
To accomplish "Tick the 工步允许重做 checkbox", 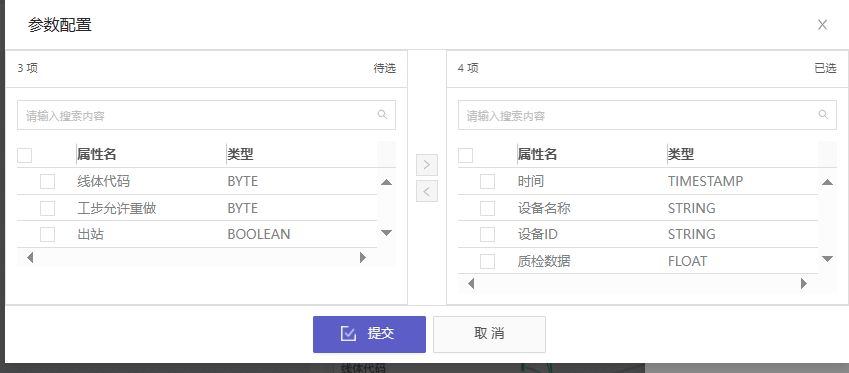I will 47,208.
